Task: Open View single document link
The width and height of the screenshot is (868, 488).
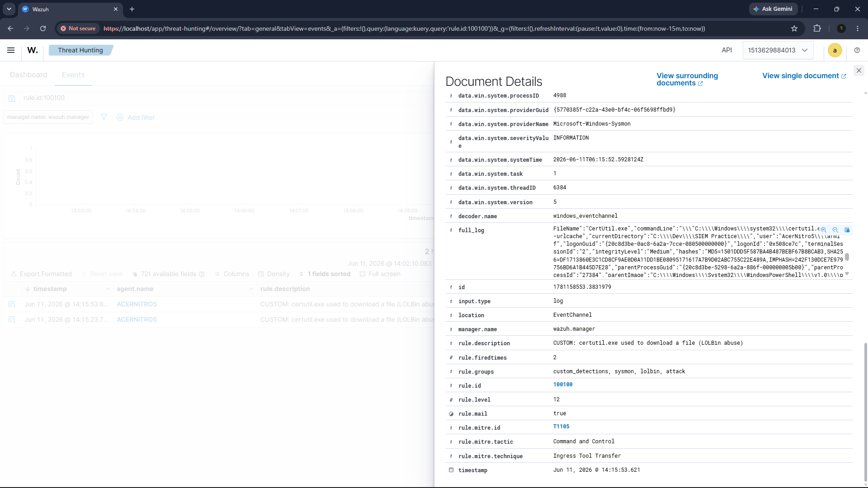Action: coord(804,76)
